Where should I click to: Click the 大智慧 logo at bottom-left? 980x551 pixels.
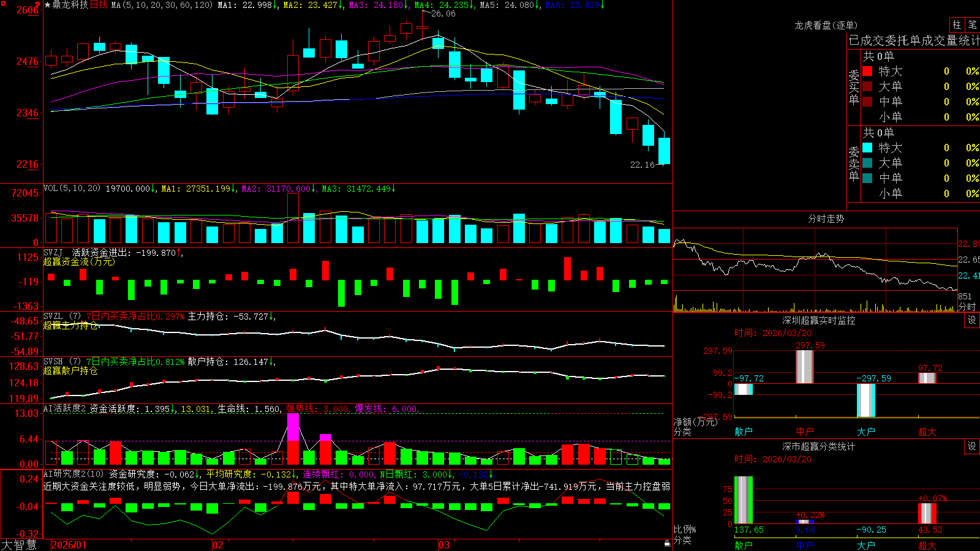click(x=19, y=545)
